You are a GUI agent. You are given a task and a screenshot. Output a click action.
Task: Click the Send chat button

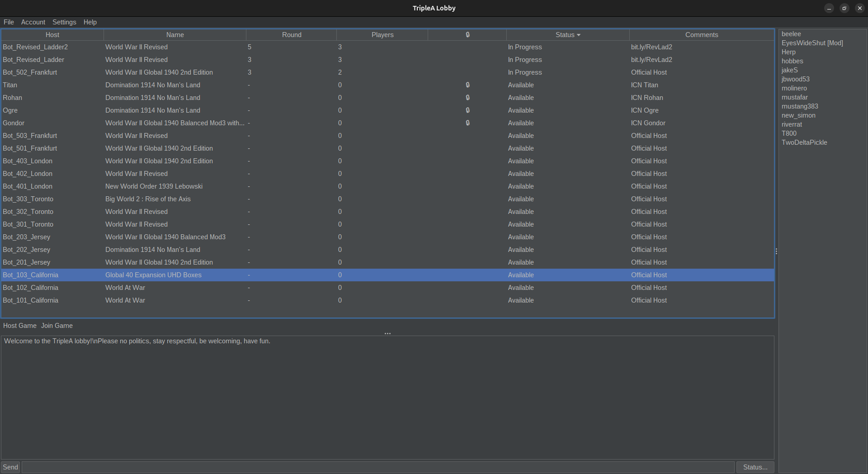10,467
